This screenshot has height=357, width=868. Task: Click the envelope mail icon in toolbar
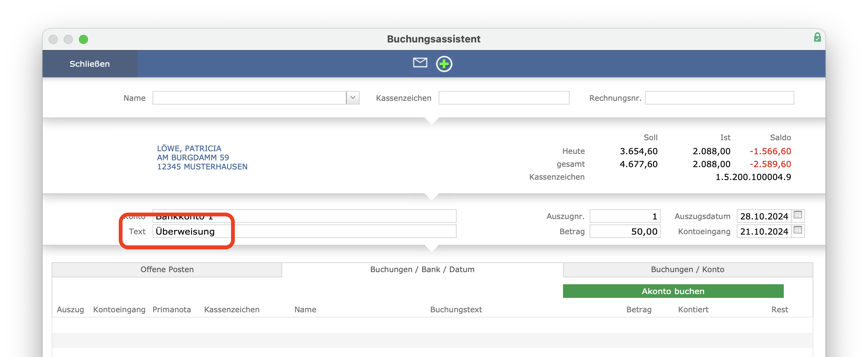click(x=420, y=63)
